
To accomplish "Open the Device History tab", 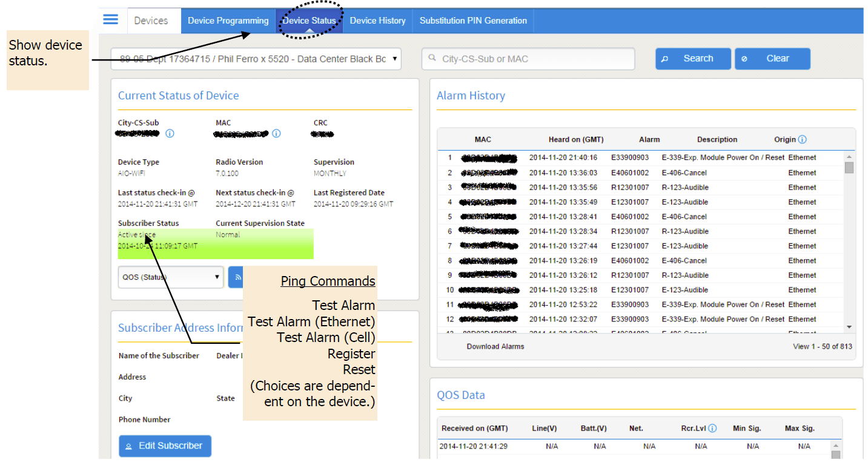I will point(377,21).
